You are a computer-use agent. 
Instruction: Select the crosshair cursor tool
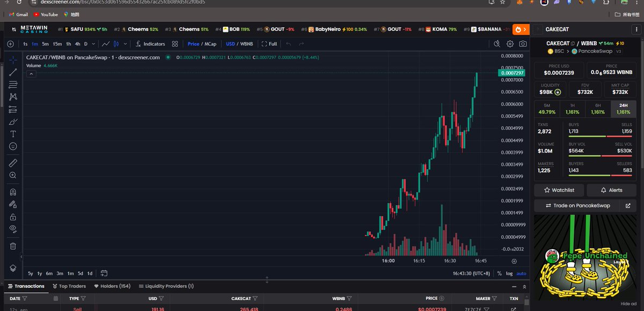tap(13, 60)
